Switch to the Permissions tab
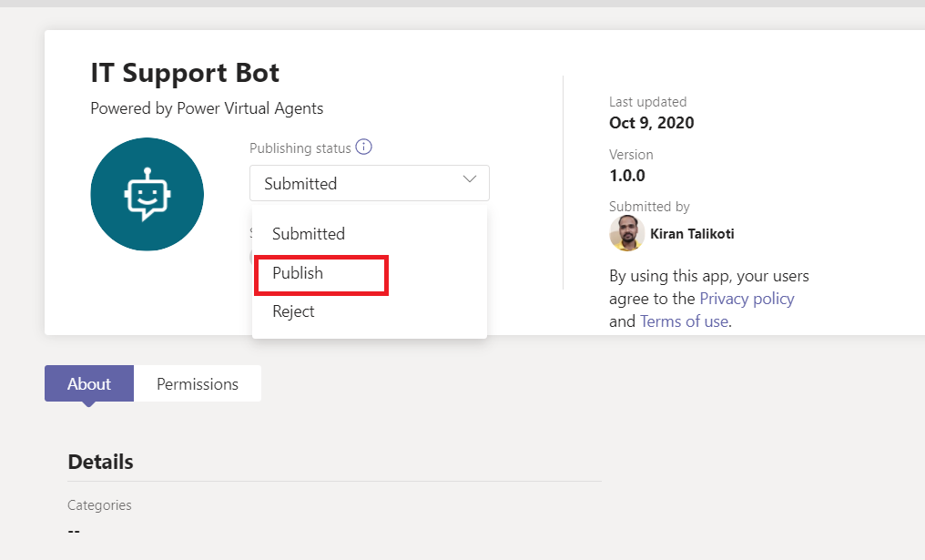The image size is (925, 560). (x=197, y=383)
